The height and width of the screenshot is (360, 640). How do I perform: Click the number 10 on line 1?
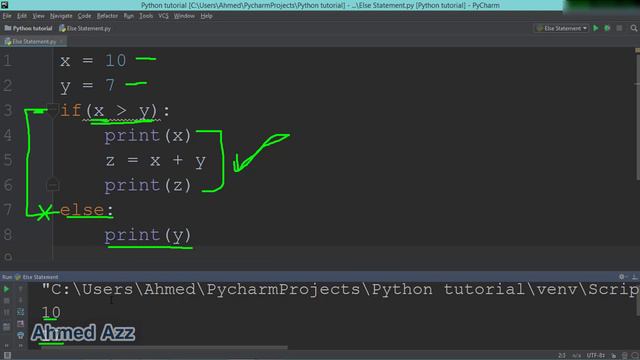click(116, 60)
